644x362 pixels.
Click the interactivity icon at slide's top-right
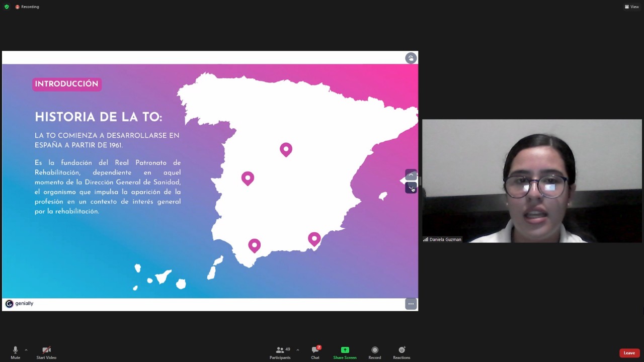[x=411, y=58]
